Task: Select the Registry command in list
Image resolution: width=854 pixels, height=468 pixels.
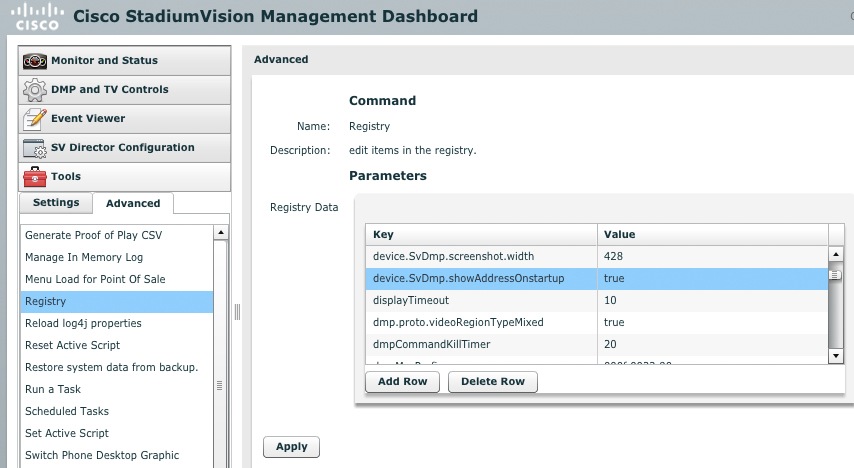Action: (117, 301)
